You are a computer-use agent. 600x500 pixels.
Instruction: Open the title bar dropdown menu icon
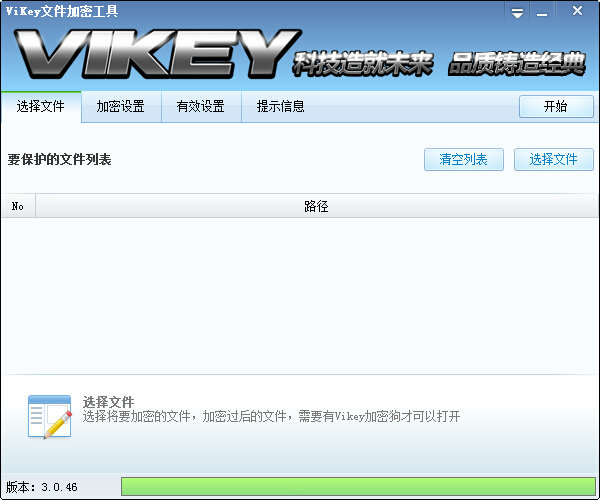point(517,13)
